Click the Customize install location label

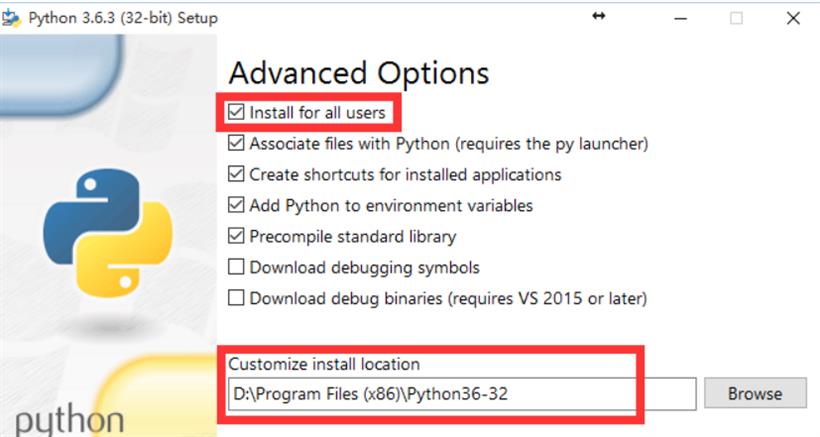324,364
